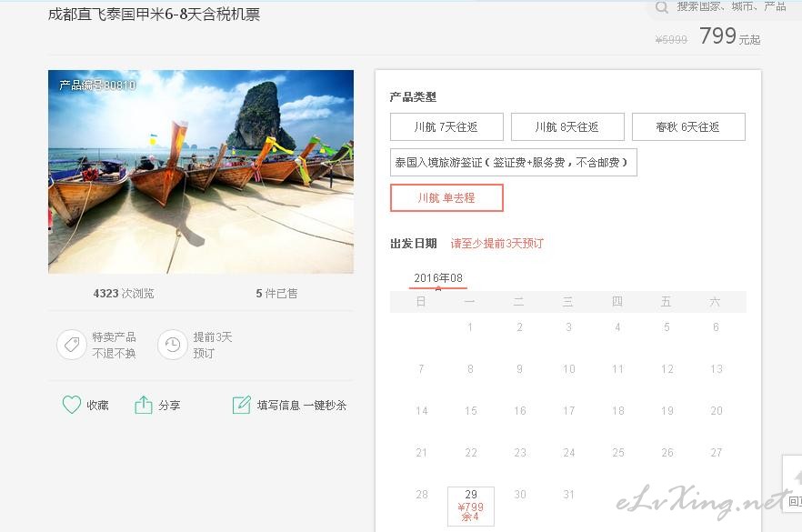
Task: Click the strikethrough ¥5999 original price
Action: 671,40
